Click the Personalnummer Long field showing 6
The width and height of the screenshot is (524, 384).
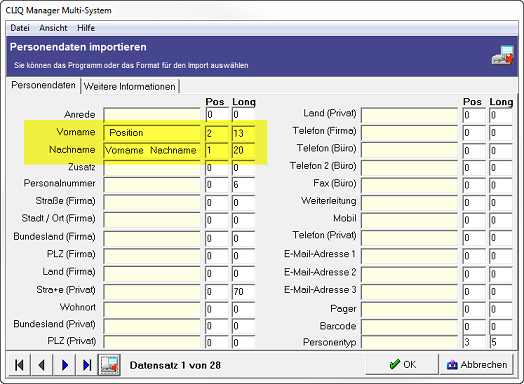click(243, 185)
